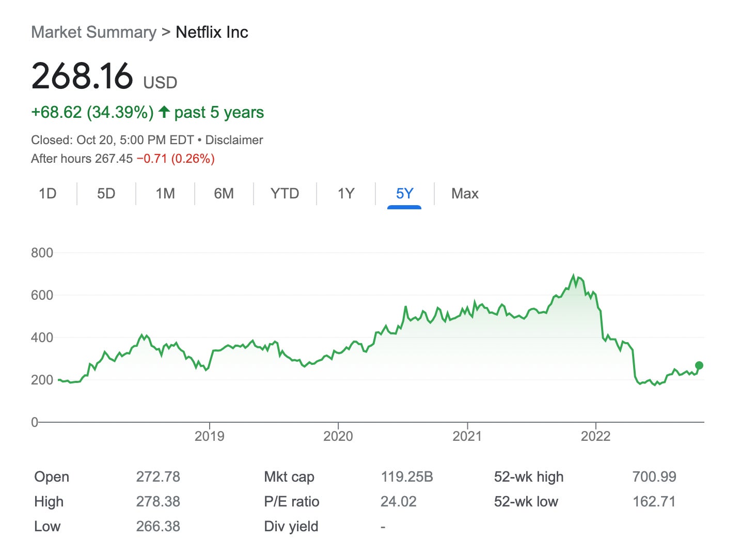
Task: Switch the chart to the 6M range
Action: (x=224, y=194)
